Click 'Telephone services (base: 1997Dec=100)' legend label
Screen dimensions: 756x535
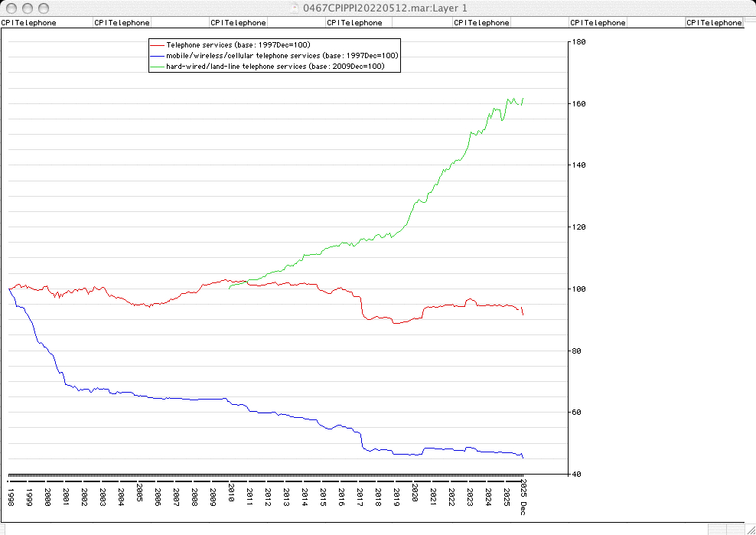click(x=238, y=45)
